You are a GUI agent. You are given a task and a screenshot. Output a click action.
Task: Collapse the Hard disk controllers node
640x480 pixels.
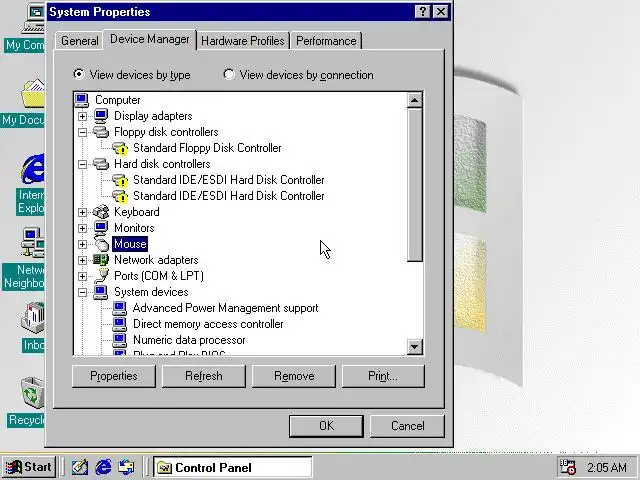(82, 164)
